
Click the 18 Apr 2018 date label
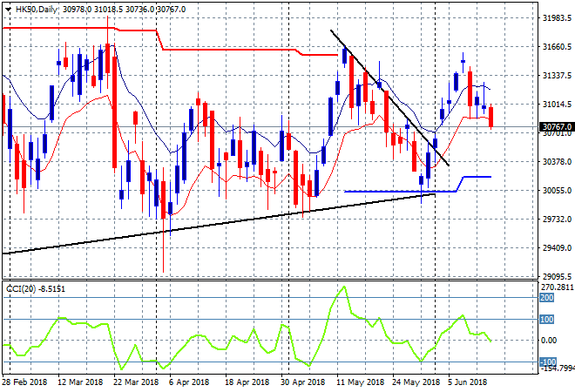coord(247,382)
